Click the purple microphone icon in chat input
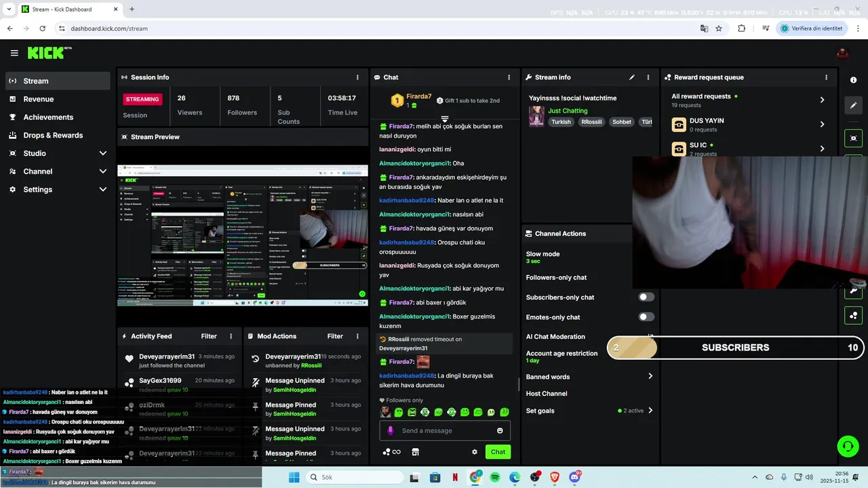The image size is (868, 488). click(x=390, y=430)
